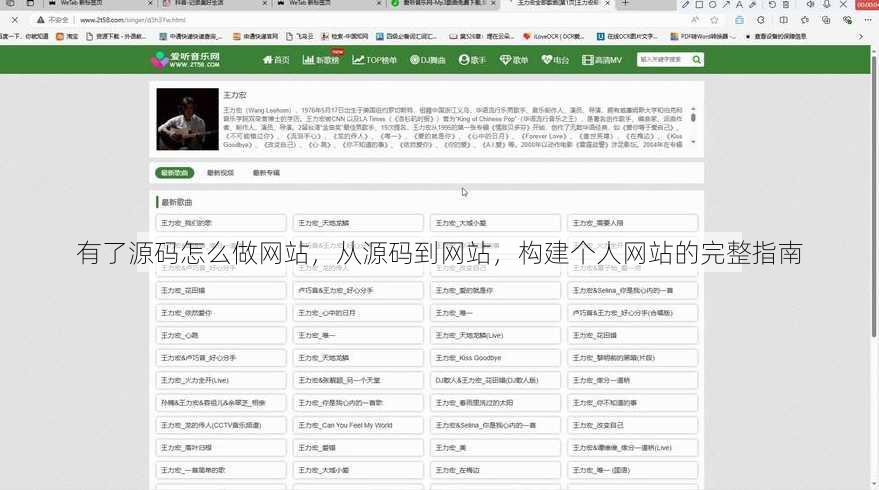Open 王力宏_心中的日月 song
Viewport: 879px width, 490px height.
pos(358,313)
